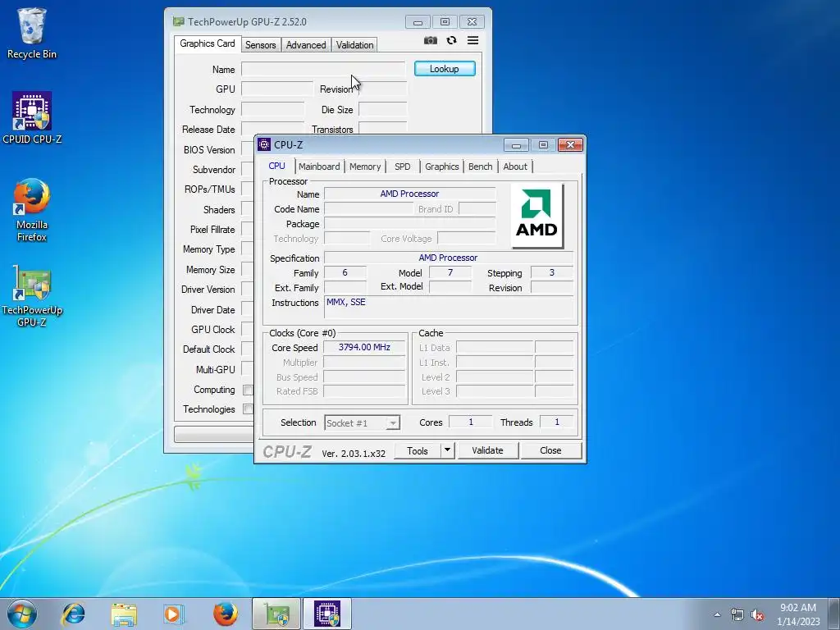Switch to the Memory tab in CPU-Z
840x630 pixels.
tap(365, 167)
